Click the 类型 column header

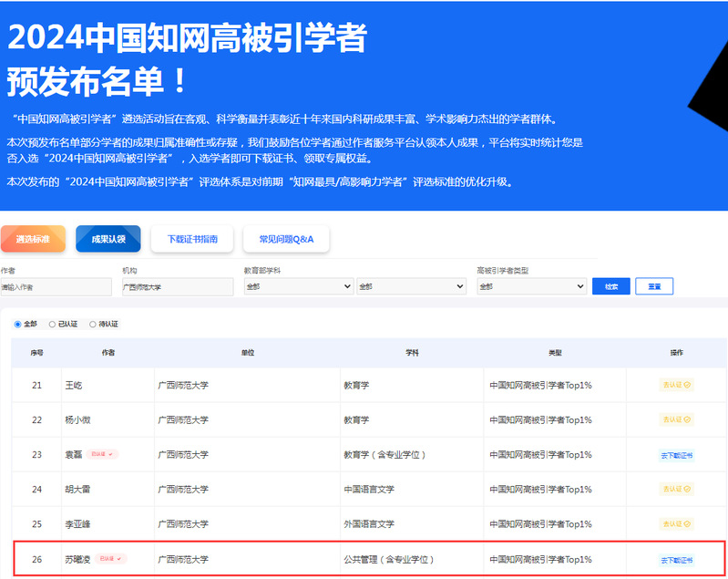tap(555, 353)
